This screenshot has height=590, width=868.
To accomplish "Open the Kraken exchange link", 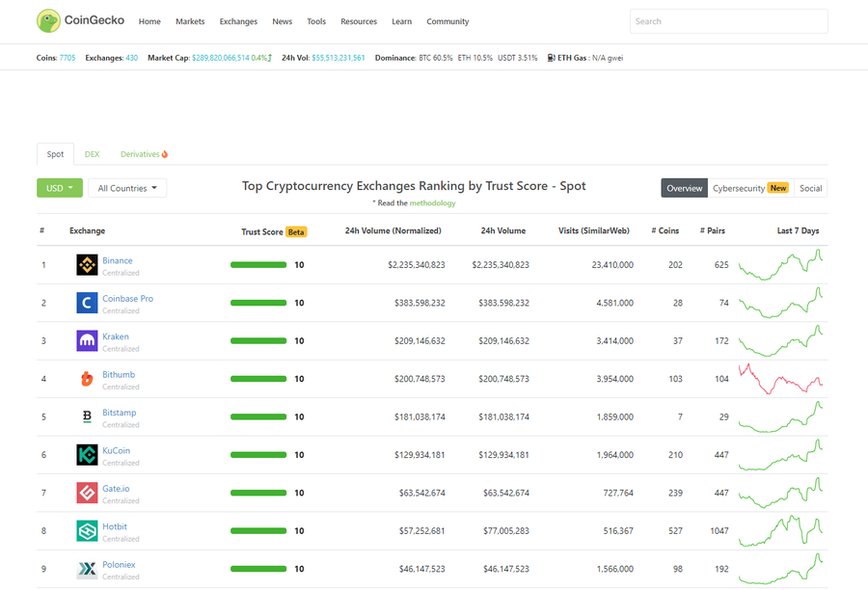I will (116, 336).
